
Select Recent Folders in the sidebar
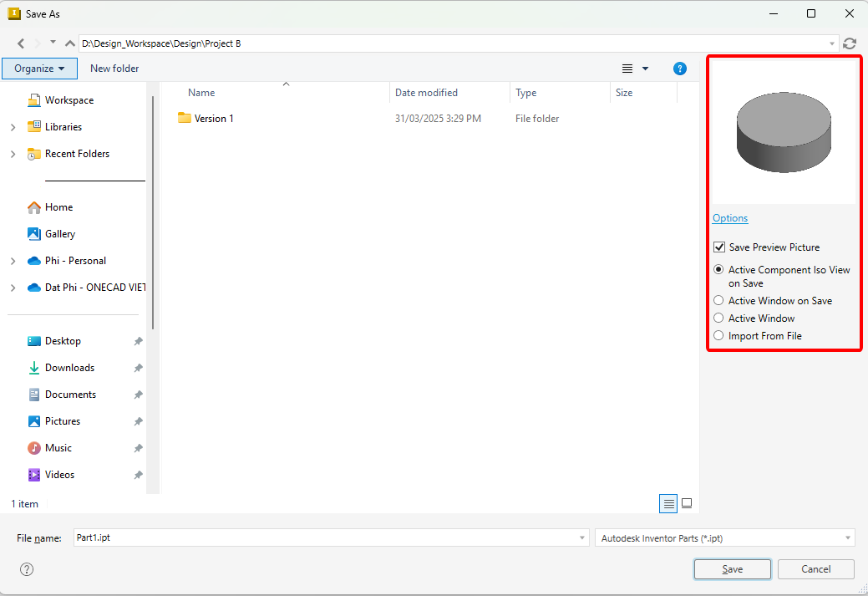coord(77,154)
